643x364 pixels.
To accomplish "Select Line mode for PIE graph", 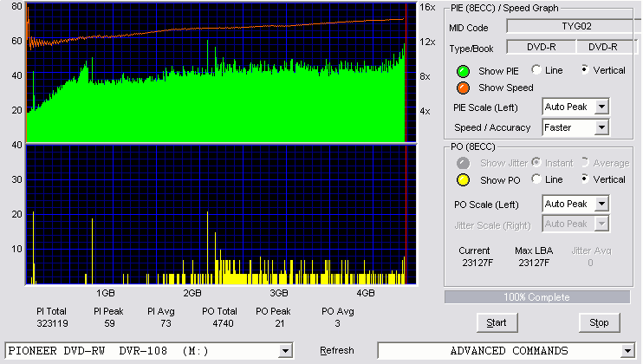I will pos(536,69).
